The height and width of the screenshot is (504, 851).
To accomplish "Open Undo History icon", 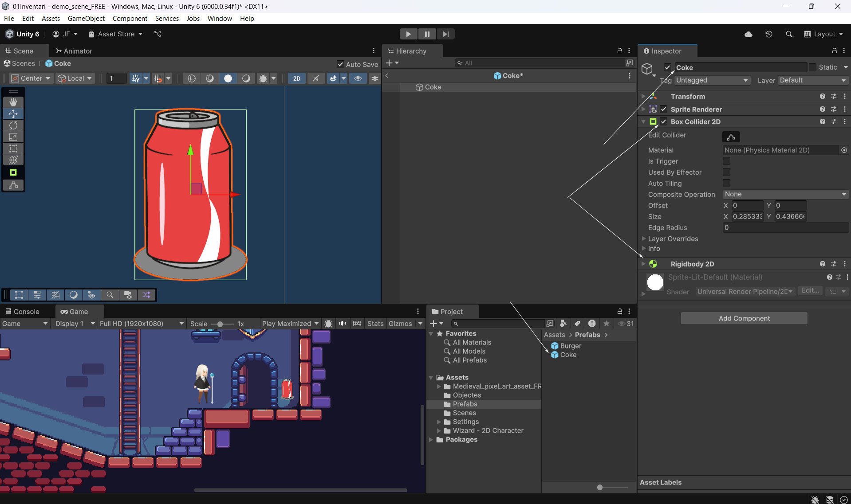I will 768,34.
